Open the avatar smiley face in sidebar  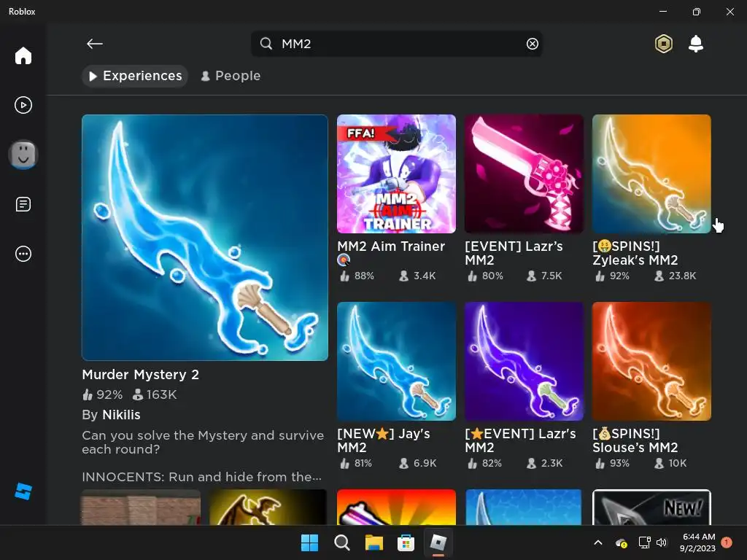tap(23, 155)
